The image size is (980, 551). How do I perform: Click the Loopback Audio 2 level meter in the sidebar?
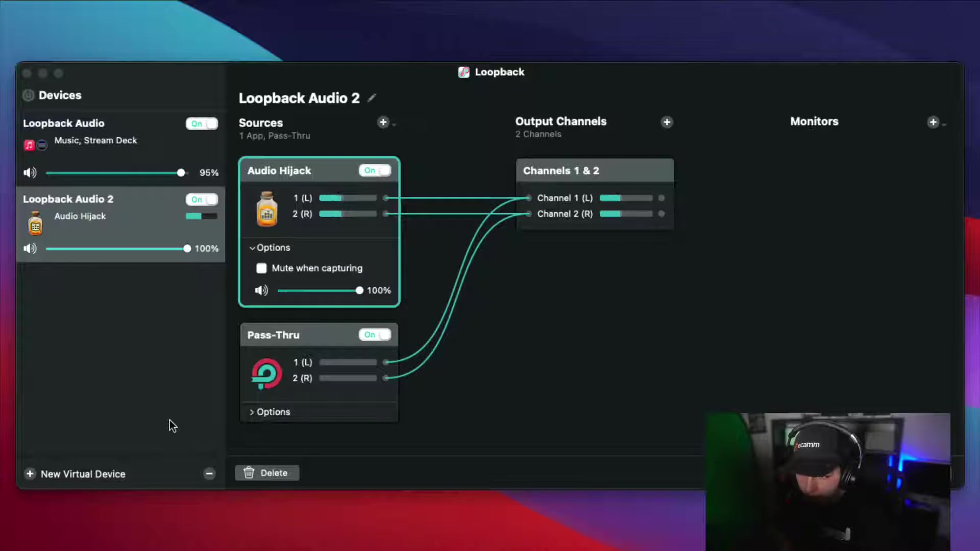[x=201, y=216]
